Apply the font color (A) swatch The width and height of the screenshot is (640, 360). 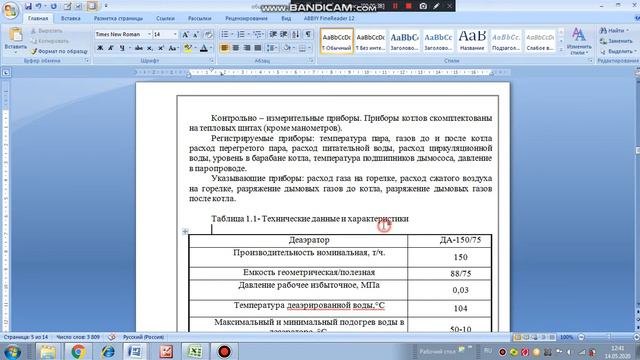[203, 48]
